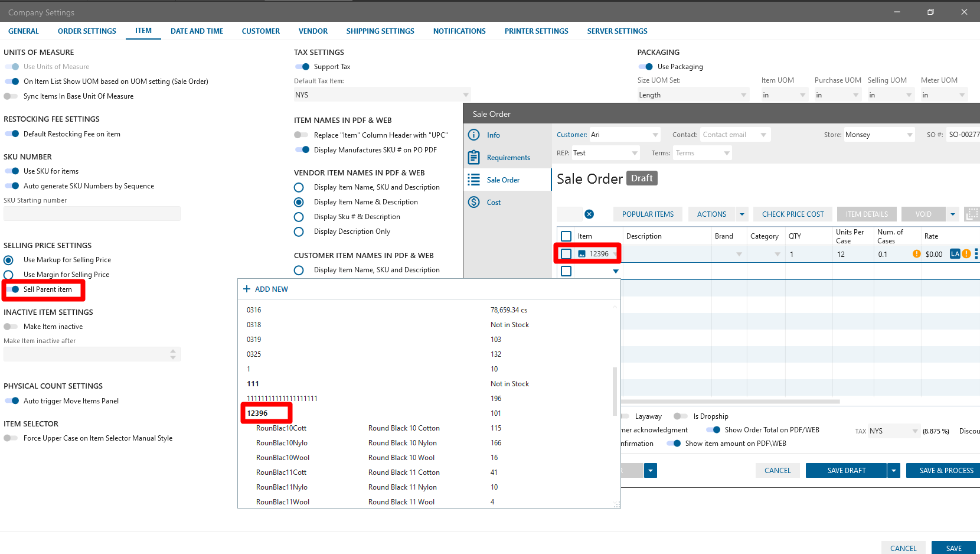The image size is (980, 554).
Task: Click the plus icon beside Add New
Action: tap(247, 289)
